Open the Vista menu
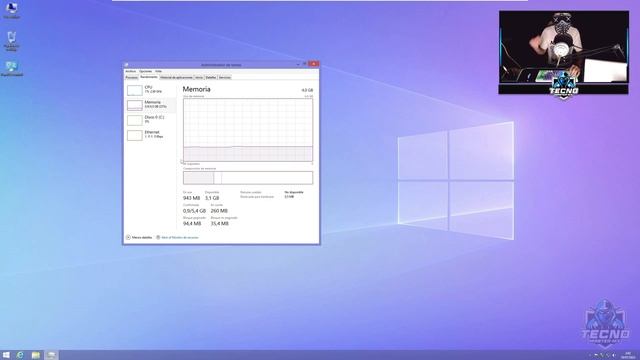The width and height of the screenshot is (640, 360). [158, 71]
